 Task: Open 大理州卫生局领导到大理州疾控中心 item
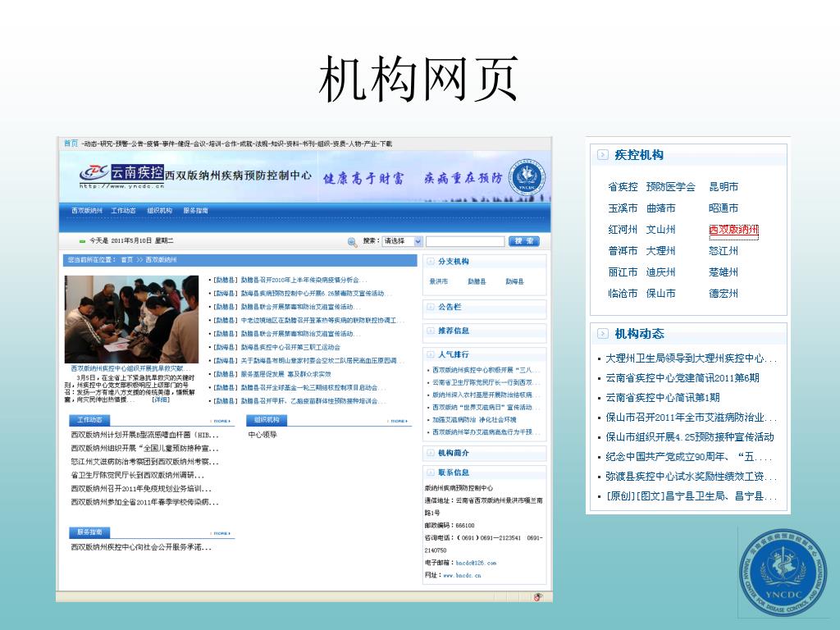click(x=691, y=358)
